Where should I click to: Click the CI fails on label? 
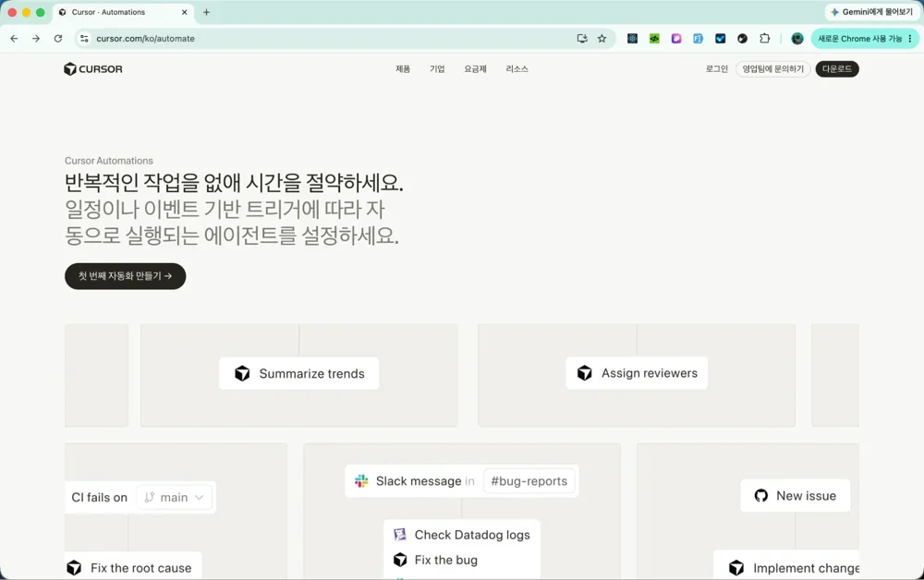(100, 498)
